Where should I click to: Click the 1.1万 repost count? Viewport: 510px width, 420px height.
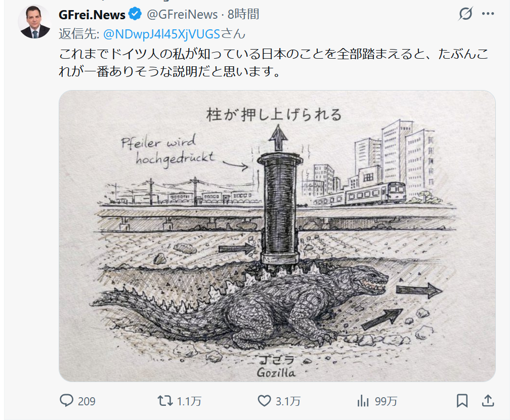(189, 402)
